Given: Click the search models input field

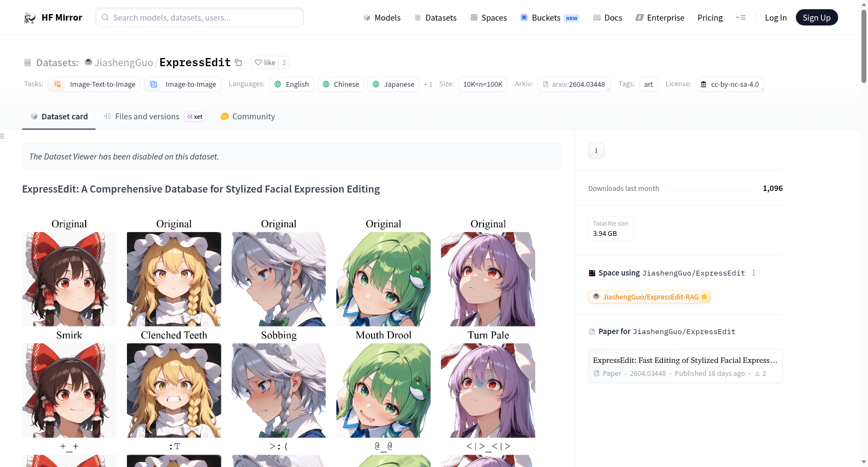Looking at the screenshot, I should click(200, 17).
